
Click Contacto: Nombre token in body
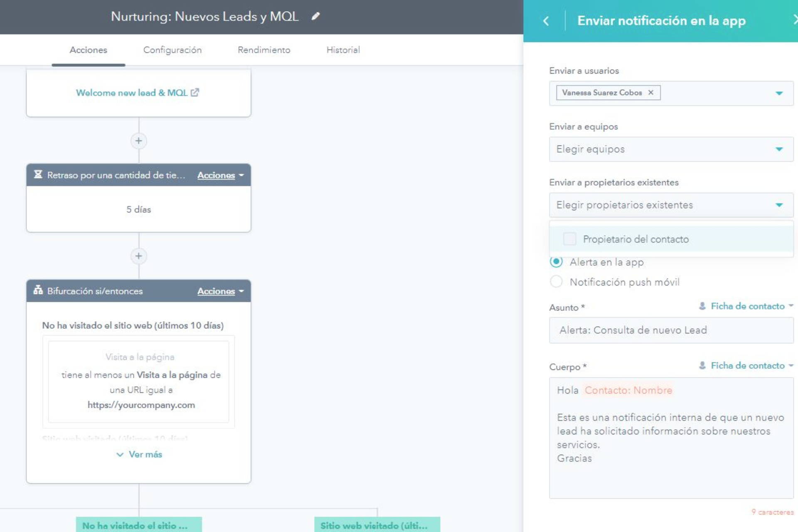628,390
